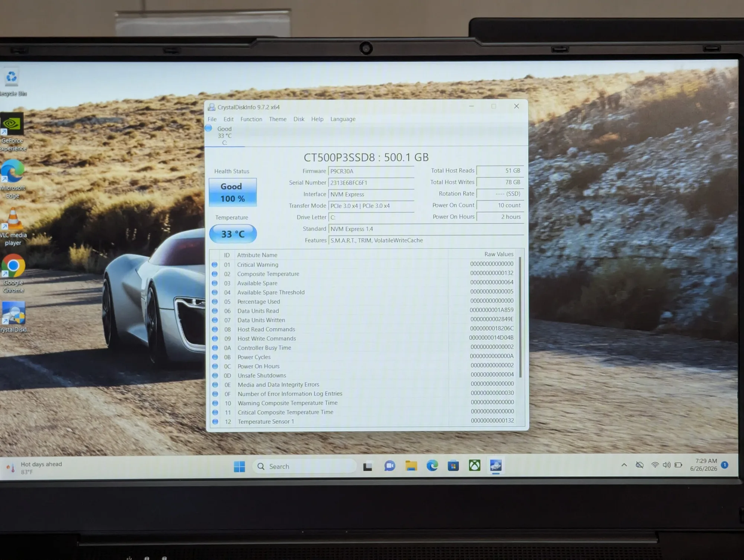Image resolution: width=744 pixels, height=560 pixels.
Task: Select the Percentage Used attribute row
Action: (363, 302)
